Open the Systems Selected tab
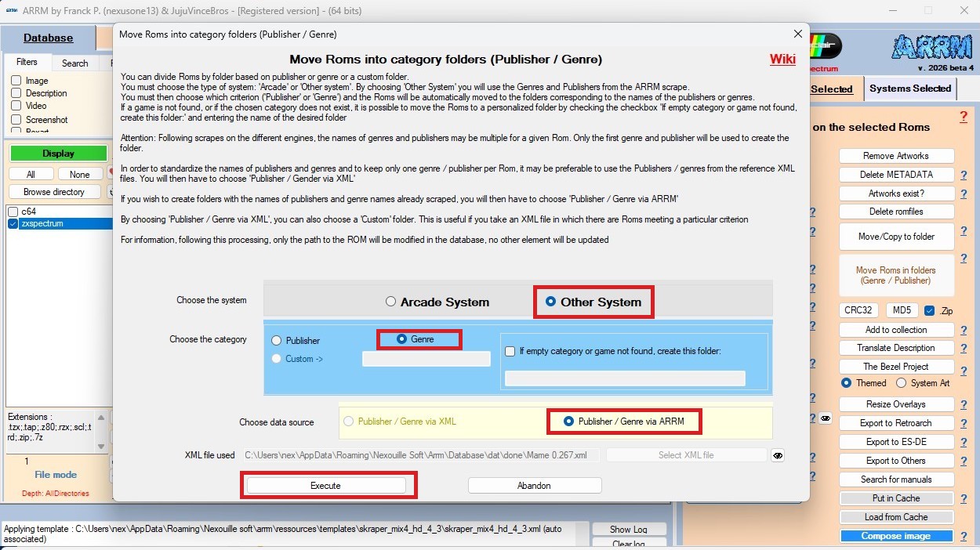The image size is (980, 550). point(909,89)
